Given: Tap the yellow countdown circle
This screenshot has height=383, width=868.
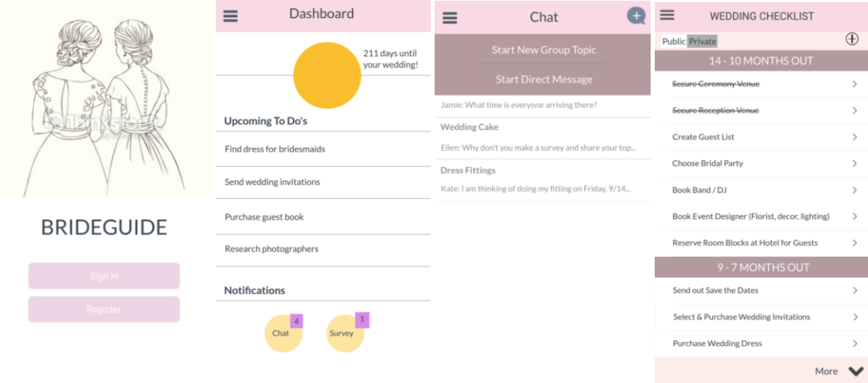Looking at the screenshot, I should click(327, 75).
